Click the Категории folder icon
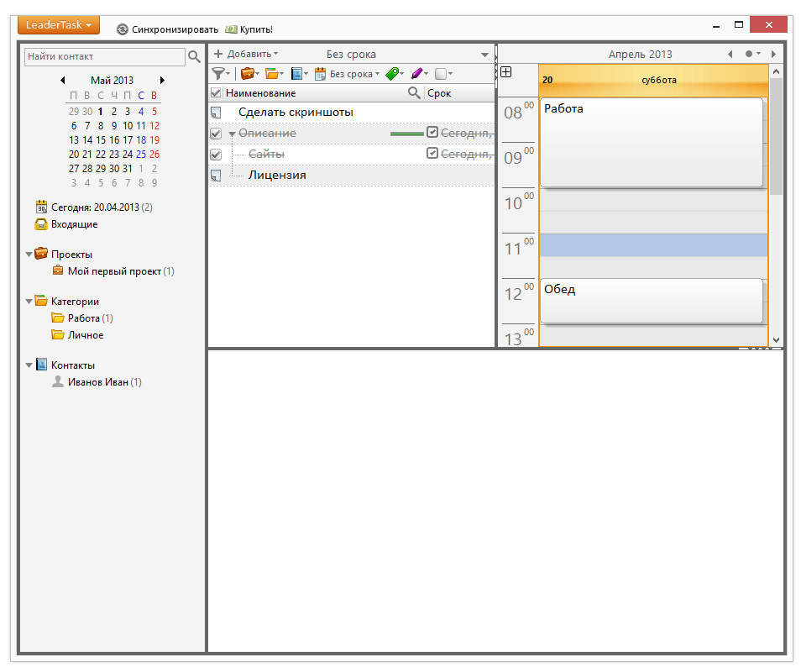 pyautogui.click(x=41, y=301)
